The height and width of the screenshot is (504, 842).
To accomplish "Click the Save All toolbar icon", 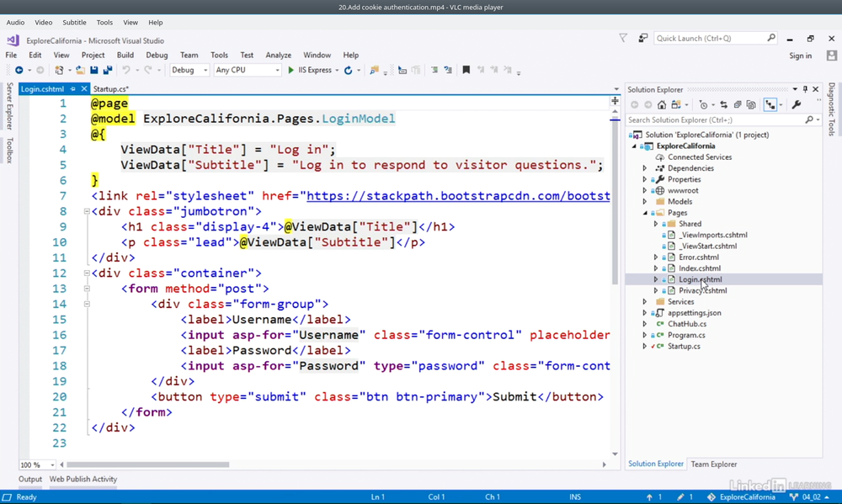I will click(108, 71).
